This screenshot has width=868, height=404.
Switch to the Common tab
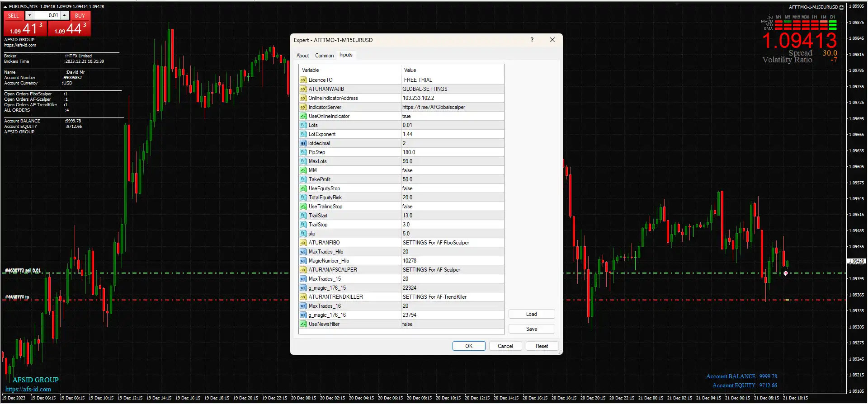coord(324,56)
